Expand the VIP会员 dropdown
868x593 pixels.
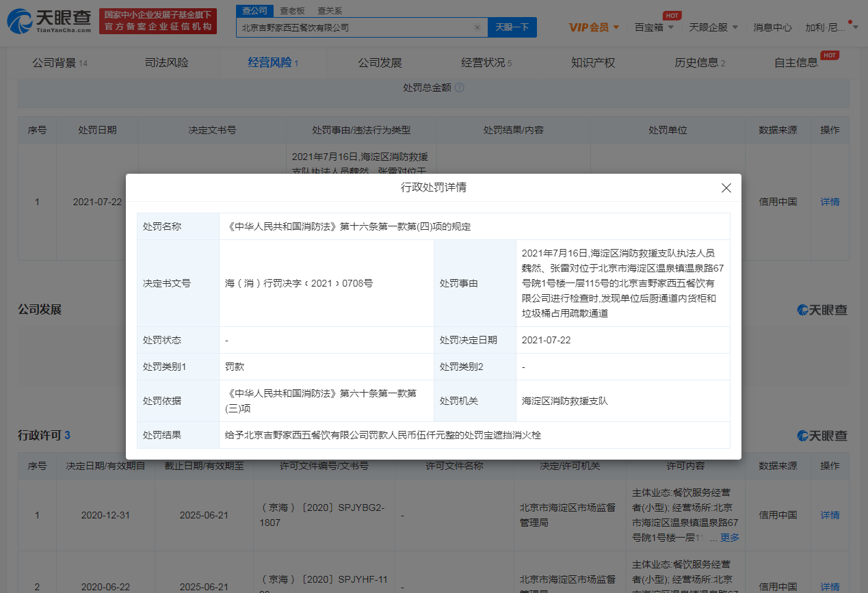pos(594,27)
